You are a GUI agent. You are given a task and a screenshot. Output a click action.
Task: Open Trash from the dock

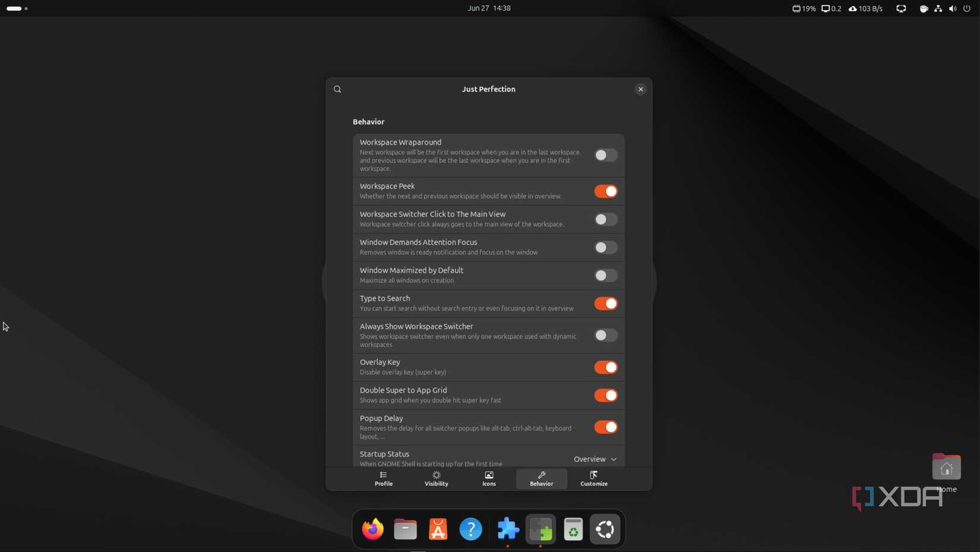tap(573, 529)
